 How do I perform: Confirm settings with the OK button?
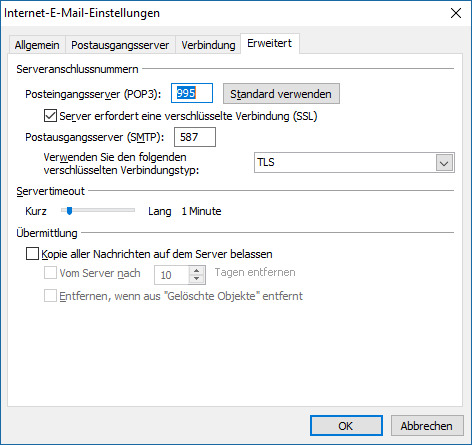click(346, 426)
